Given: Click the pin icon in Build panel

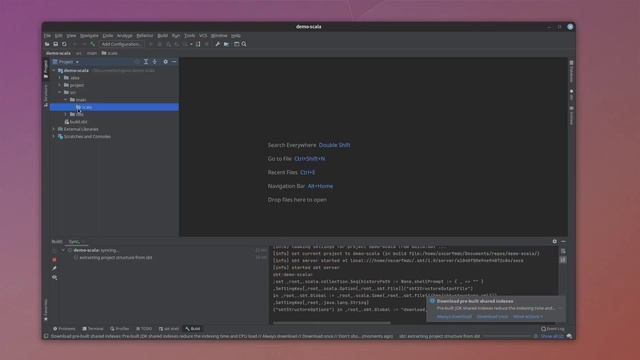Looking at the screenshot, I should pos(54,269).
